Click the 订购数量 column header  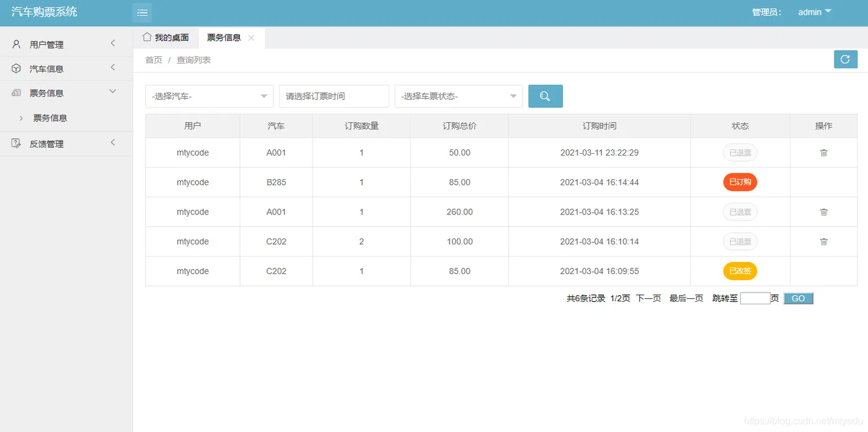click(361, 126)
